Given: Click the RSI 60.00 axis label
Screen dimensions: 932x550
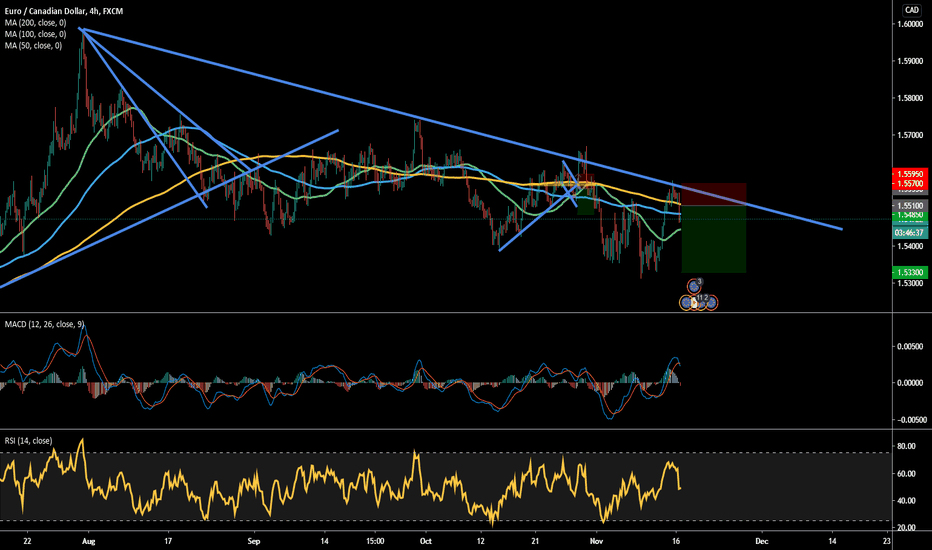Looking at the screenshot, I should [906, 474].
